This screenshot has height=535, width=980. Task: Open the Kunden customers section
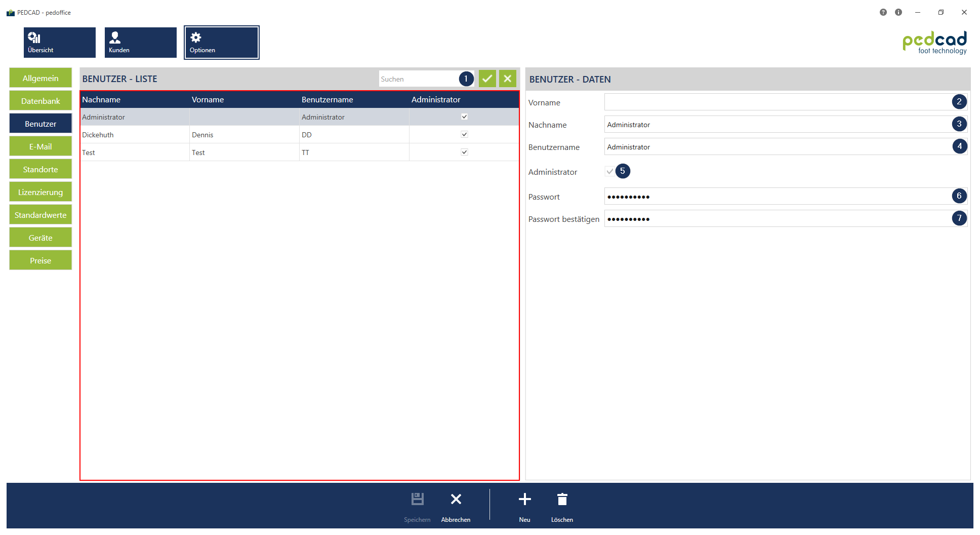140,43
